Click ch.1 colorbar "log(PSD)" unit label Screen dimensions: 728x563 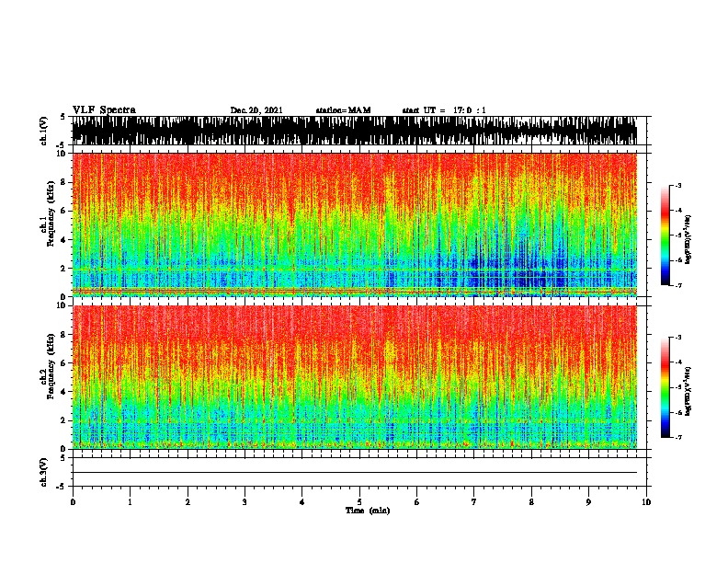pyautogui.click(x=688, y=239)
